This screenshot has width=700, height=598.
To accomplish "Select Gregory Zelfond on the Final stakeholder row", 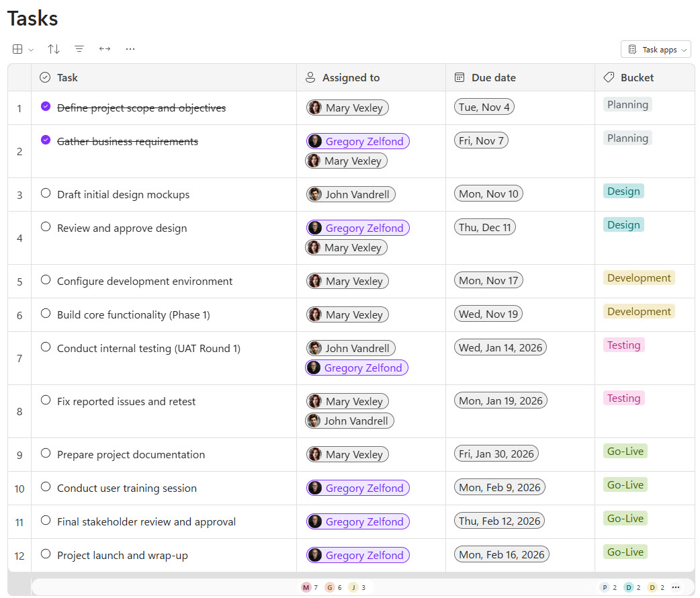I will coord(357,521).
